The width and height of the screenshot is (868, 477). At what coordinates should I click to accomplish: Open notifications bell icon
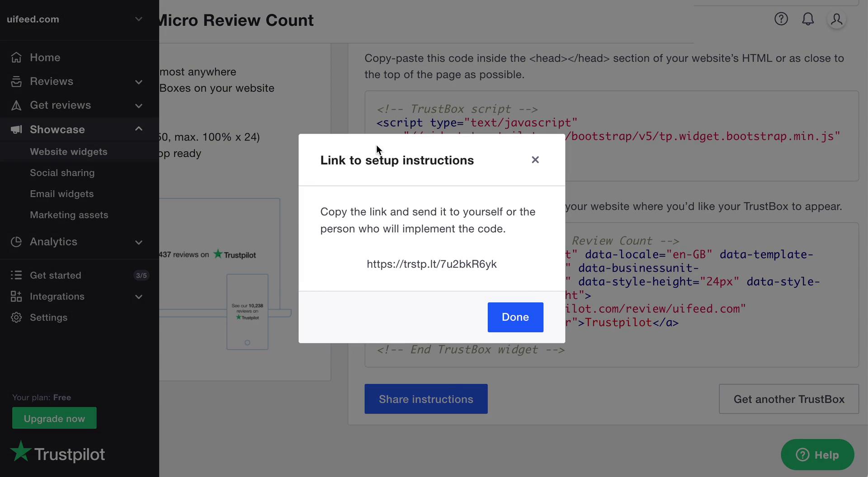[808, 19]
